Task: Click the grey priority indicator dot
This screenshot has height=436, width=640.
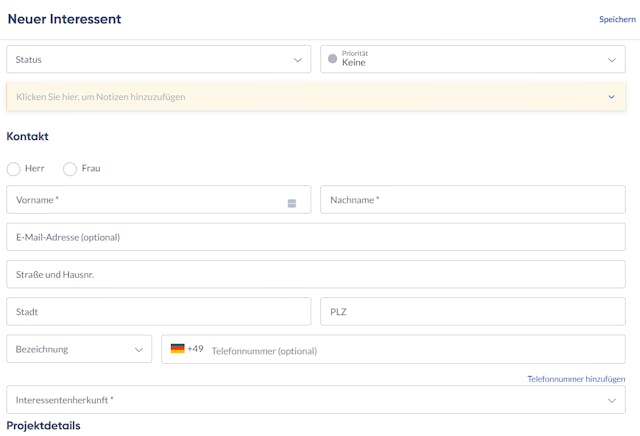Action: pos(333,59)
